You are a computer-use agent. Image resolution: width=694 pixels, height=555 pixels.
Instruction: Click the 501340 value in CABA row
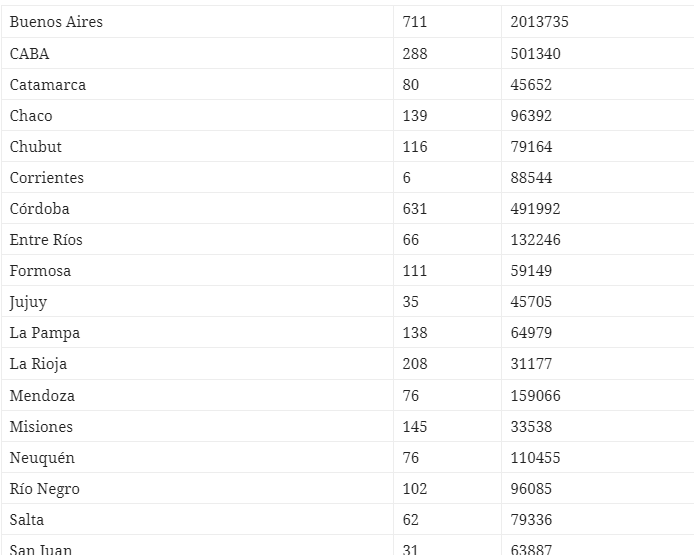[535, 54]
